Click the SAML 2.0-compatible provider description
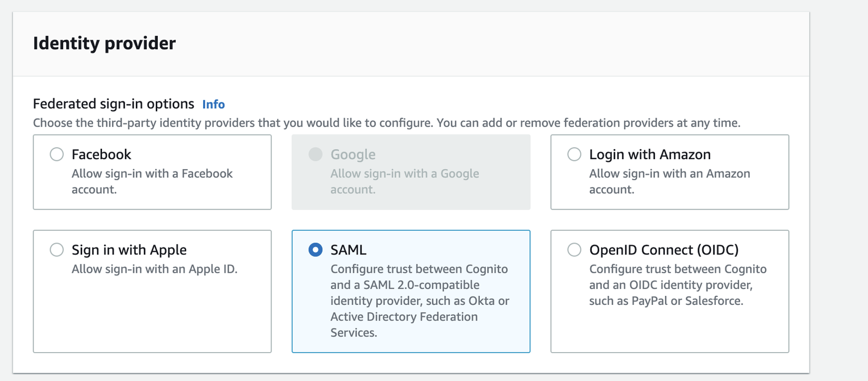 click(x=419, y=301)
